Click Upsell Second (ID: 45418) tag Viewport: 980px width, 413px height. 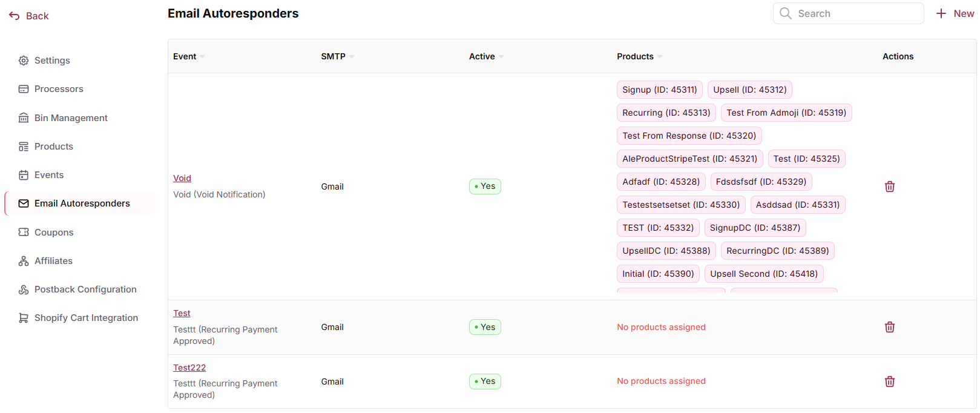pyautogui.click(x=764, y=274)
